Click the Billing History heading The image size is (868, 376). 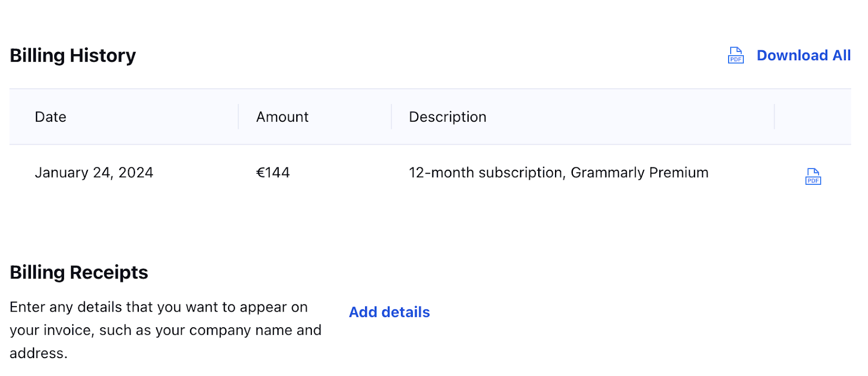pos(74,55)
